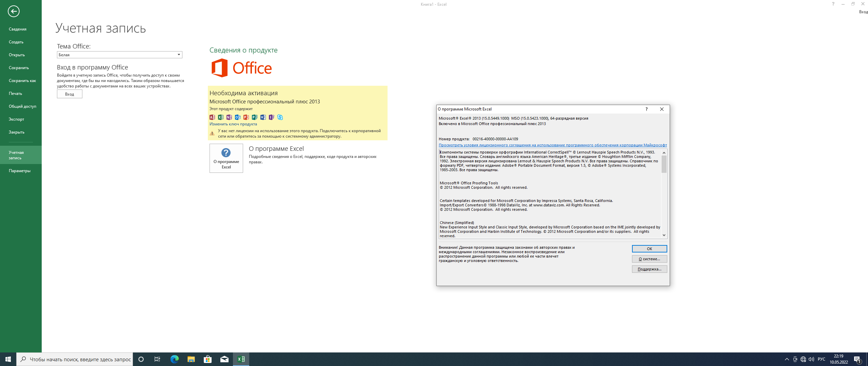Launch Microsoft Edge from taskbar
The width and height of the screenshot is (868, 366).
(174, 359)
